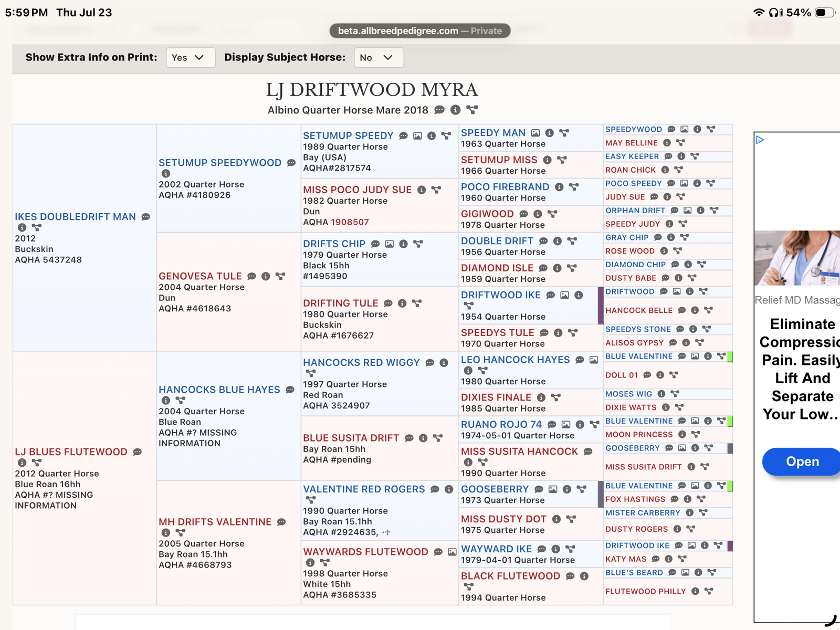Open Display Subject Horse dropdown

pos(379,57)
